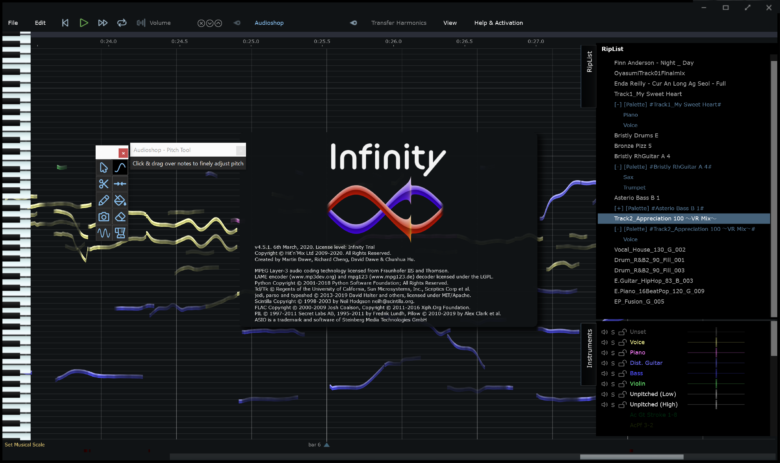Toggle lock on Unpitched (Low) instrument
The height and width of the screenshot is (463, 780).
(622, 394)
